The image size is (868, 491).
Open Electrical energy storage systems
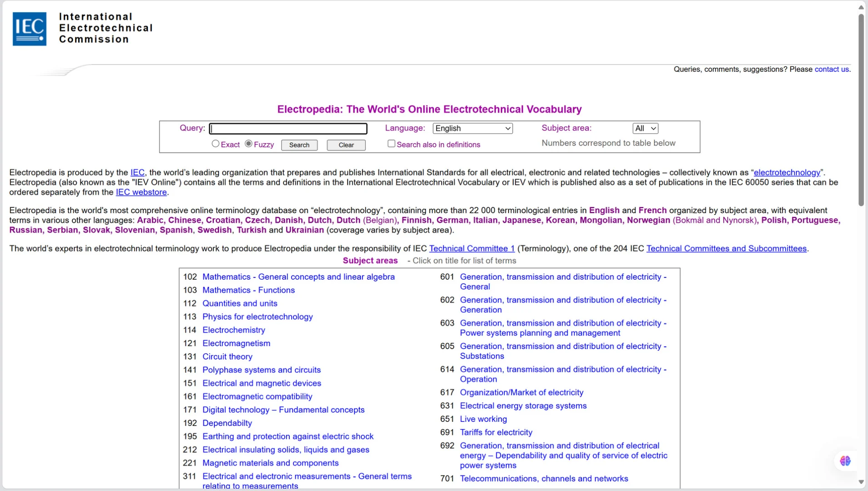(523, 406)
